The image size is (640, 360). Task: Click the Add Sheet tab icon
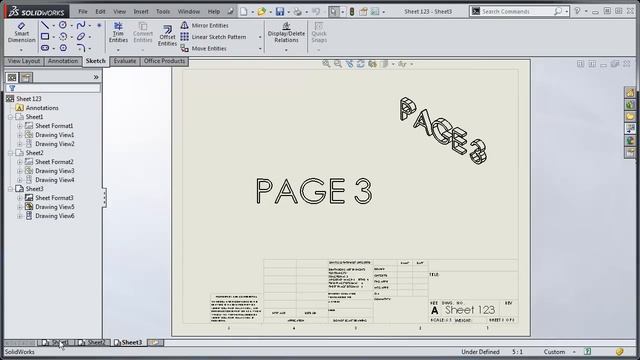tap(155, 342)
